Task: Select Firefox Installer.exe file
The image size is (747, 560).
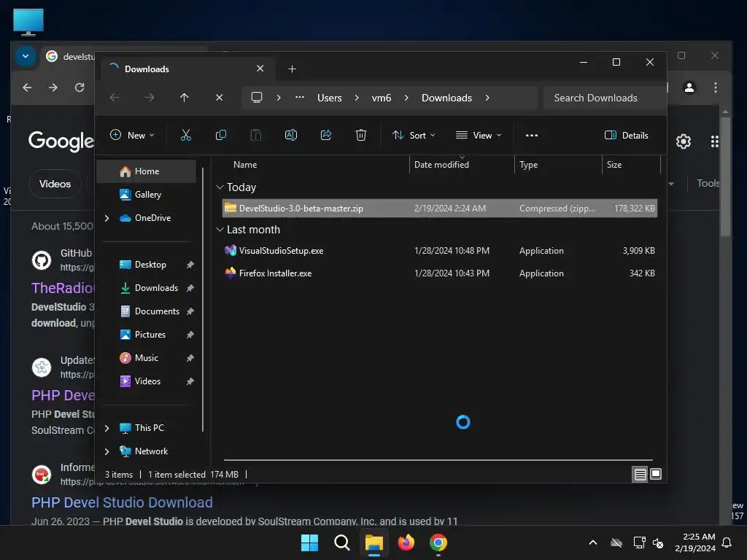Action: coord(440,273)
